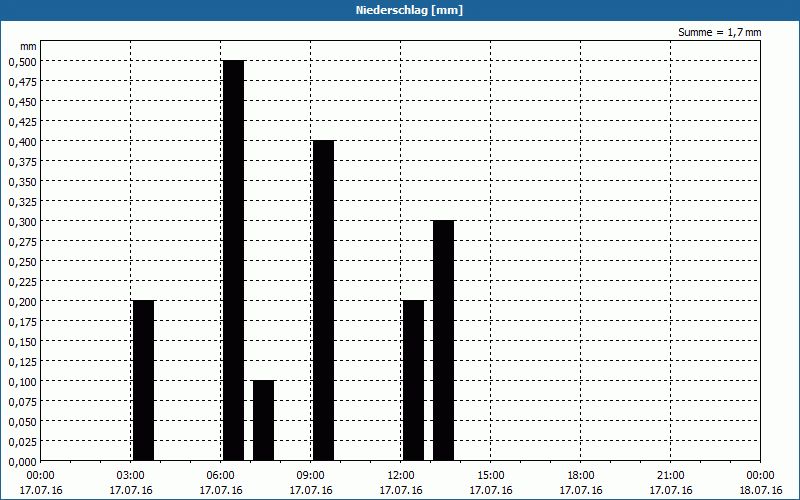Click the 0,175 y-axis label
Image resolution: width=800 pixels, height=500 pixels.
[x=22, y=322]
